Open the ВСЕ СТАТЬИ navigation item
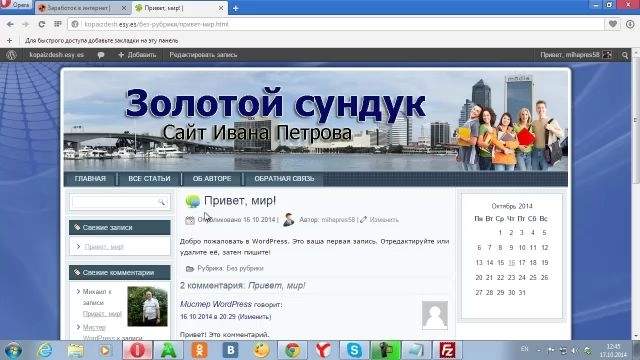This screenshot has width=640, height=360. (x=149, y=179)
